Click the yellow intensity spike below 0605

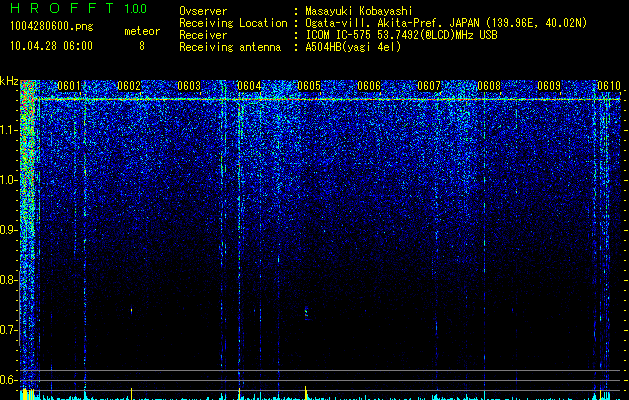(306, 393)
